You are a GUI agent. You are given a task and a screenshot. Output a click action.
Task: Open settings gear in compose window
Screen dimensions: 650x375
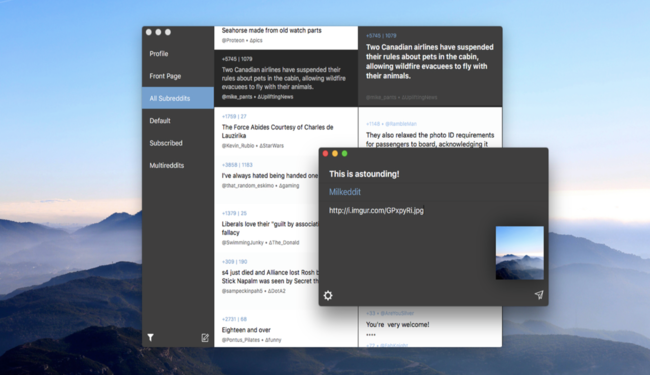coord(328,295)
